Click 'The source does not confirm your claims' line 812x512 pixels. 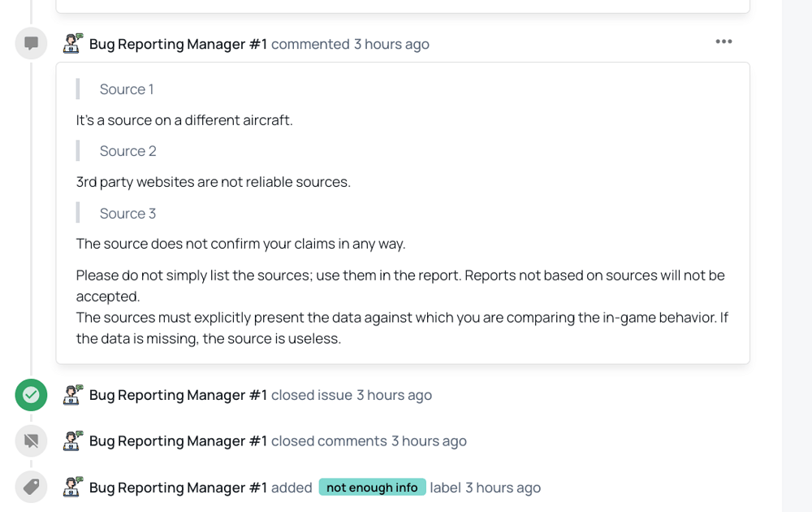click(241, 244)
